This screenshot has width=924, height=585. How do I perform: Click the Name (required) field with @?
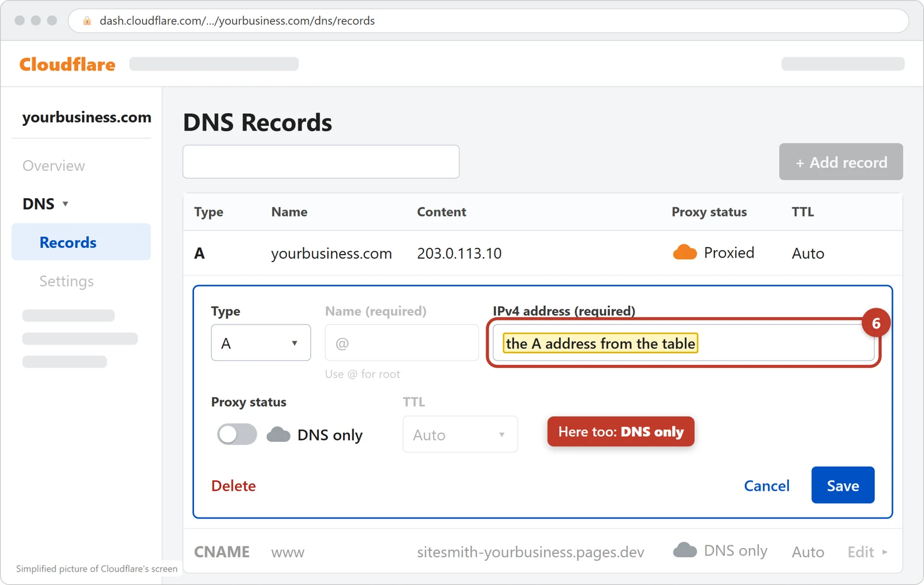402,343
